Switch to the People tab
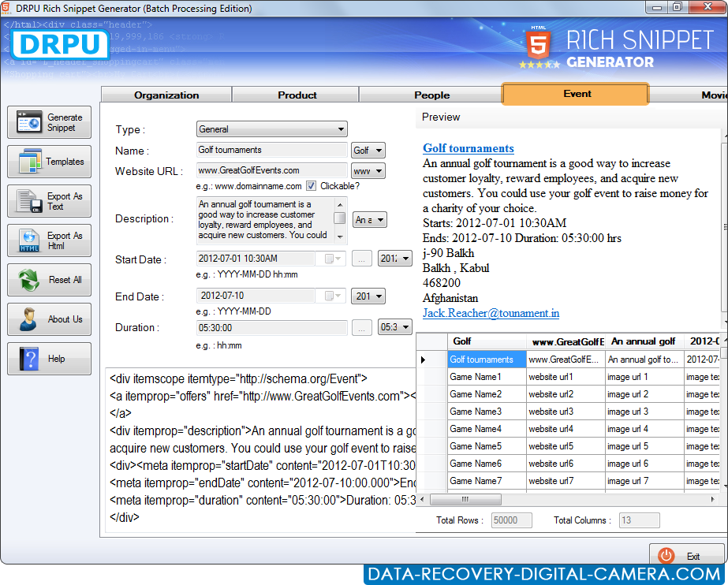This screenshot has width=728, height=585. click(x=431, y=95)
